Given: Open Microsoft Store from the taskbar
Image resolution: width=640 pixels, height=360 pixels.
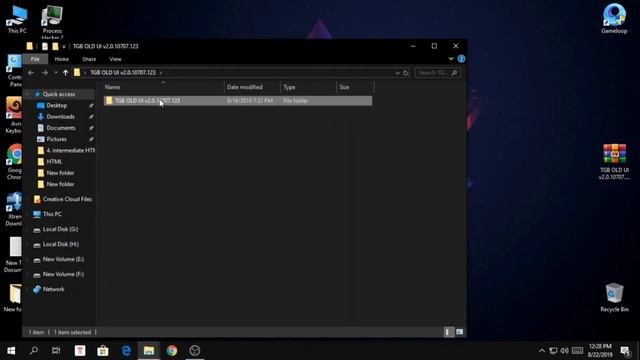Looking at the screenshot, I should pyautogui.click(x=103, y=351).
